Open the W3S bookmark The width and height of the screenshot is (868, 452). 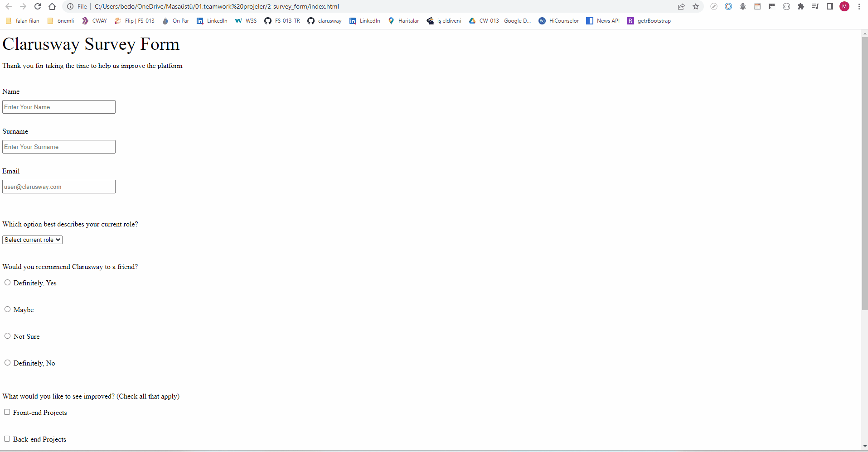(246, 21)
